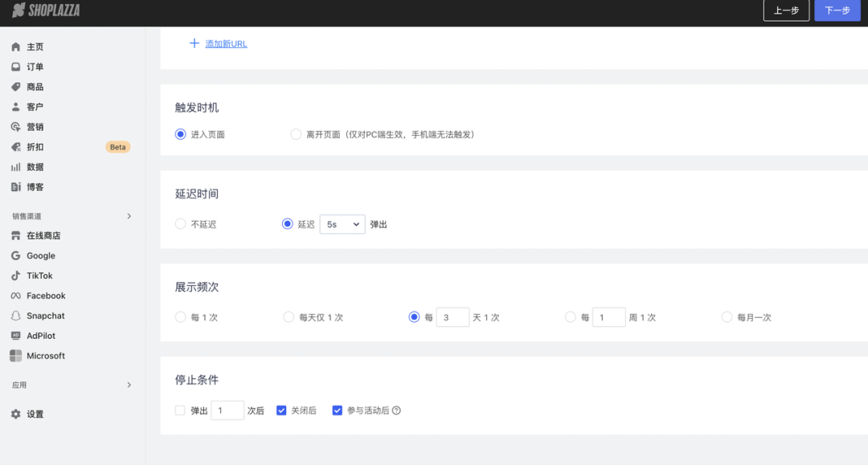
Task: Click the 停止条件 heading text
Action: 197,380
